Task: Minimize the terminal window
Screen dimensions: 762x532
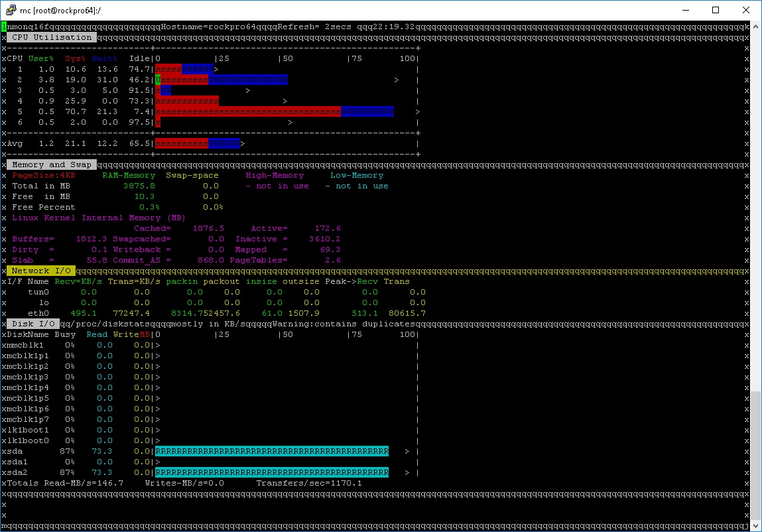Action: point(685,10)
